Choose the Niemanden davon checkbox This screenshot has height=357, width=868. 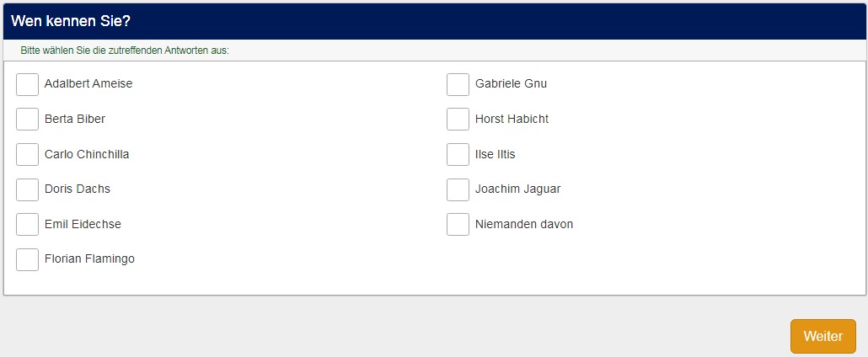(458, 225)
